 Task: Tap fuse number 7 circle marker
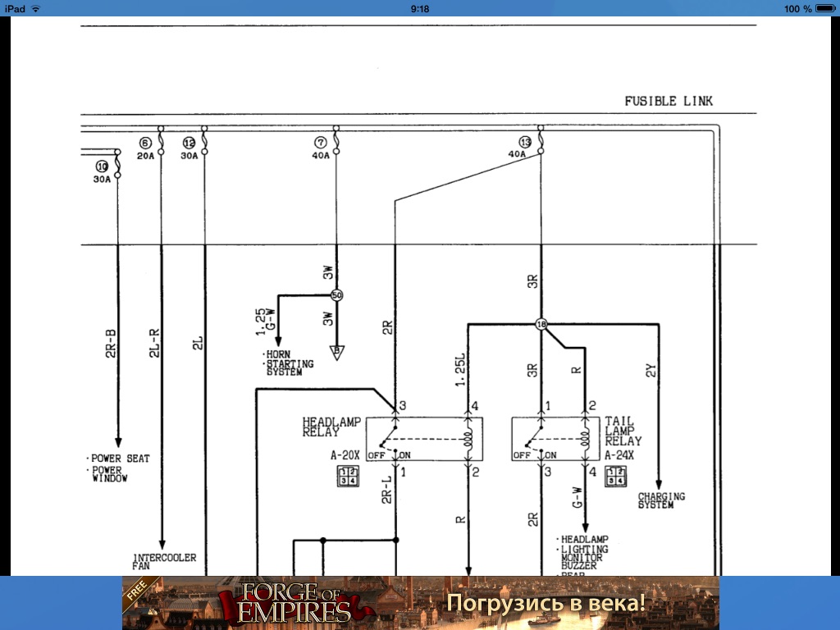[321, 143]
